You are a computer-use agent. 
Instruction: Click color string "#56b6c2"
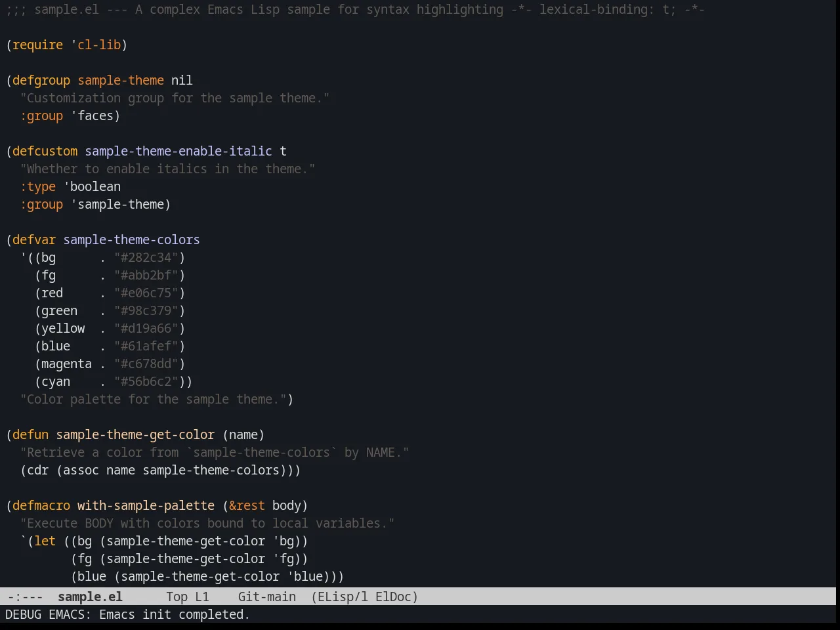[x=146, y=381]
